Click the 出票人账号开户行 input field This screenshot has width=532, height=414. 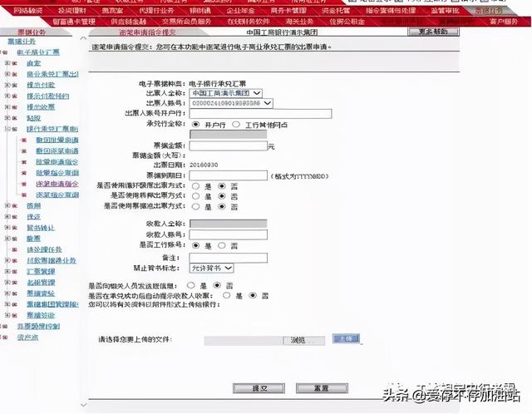point(260,114)
